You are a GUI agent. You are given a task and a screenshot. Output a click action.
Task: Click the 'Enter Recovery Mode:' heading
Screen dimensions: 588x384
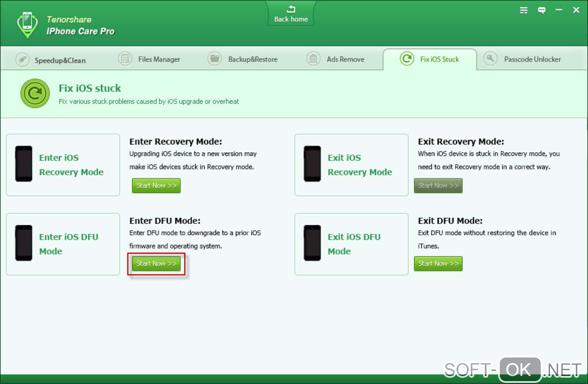click(x=175, y=141)
